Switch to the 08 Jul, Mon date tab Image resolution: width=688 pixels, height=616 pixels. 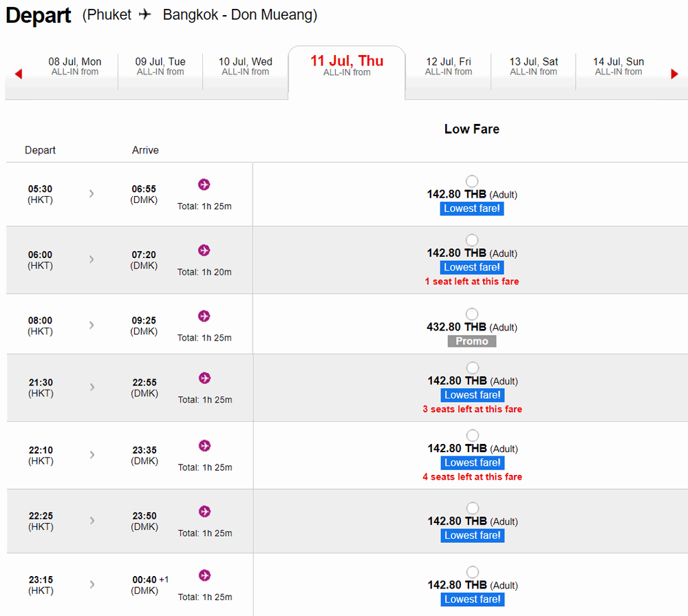[75, 67]
